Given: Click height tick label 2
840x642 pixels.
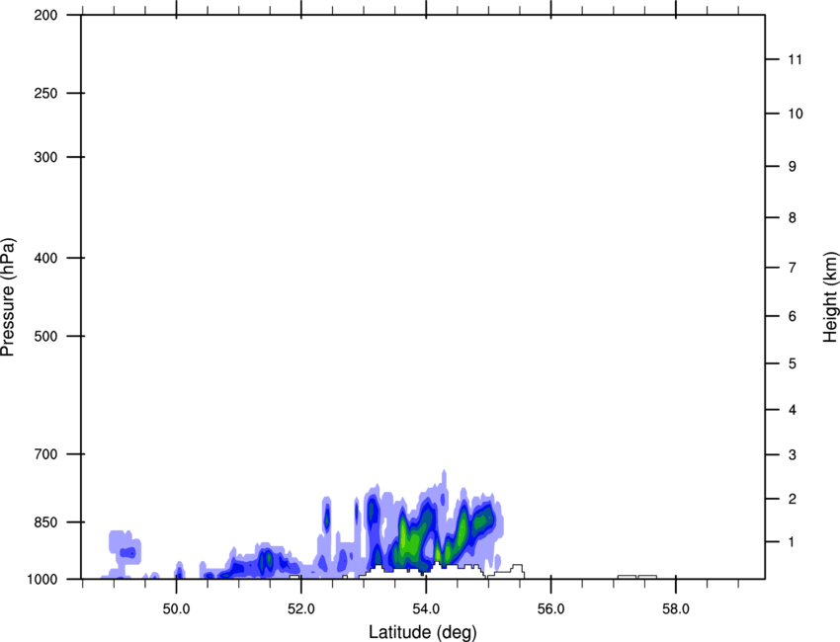Looking at the screenshot, I should click(x=792, y=499).
